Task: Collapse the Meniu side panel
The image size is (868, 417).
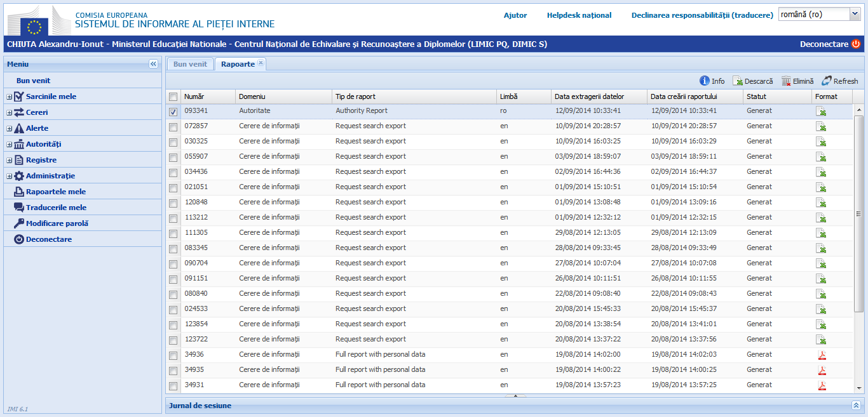Action: [x=153, y=64]
